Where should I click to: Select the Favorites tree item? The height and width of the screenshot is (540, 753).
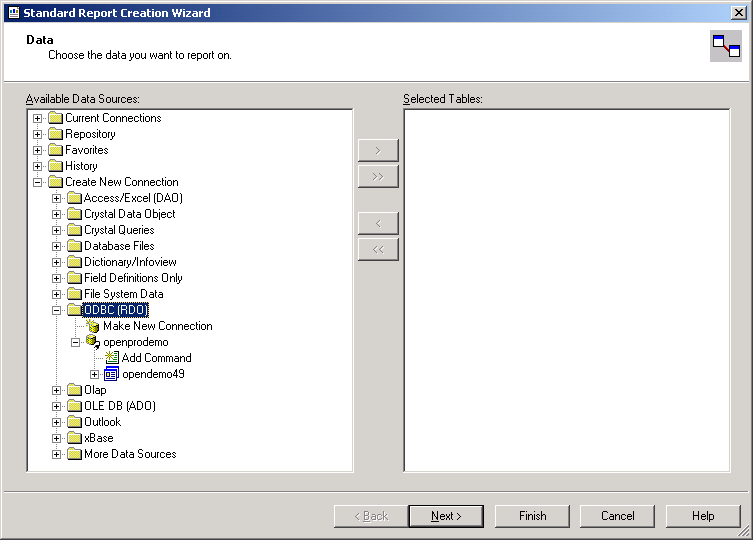tap(86, 150)
